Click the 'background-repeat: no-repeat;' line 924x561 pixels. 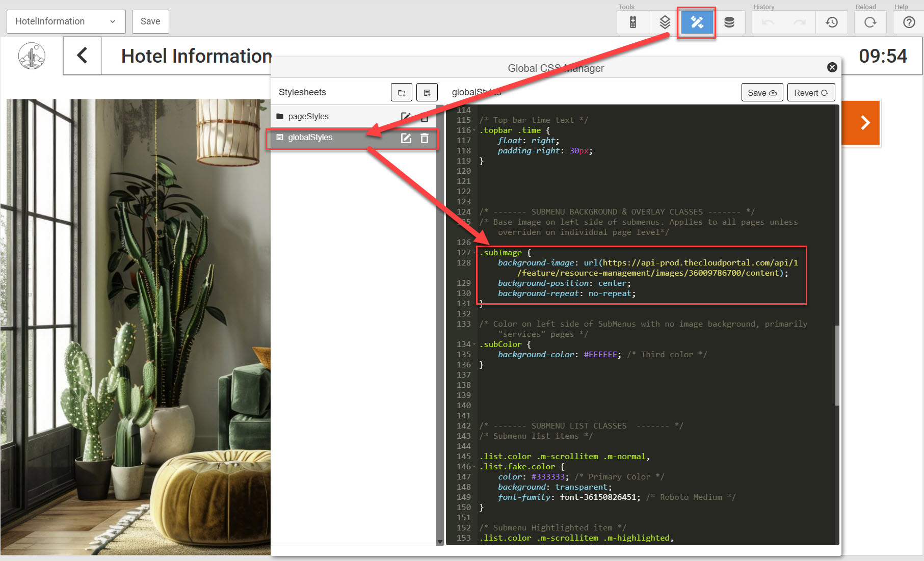pos(567,293)
